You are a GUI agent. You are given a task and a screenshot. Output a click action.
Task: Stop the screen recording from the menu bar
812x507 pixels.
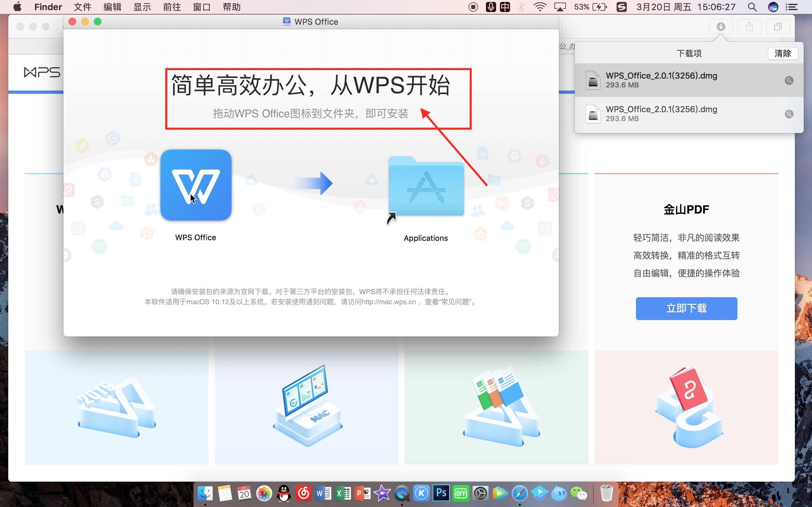[x=473, y=7]
